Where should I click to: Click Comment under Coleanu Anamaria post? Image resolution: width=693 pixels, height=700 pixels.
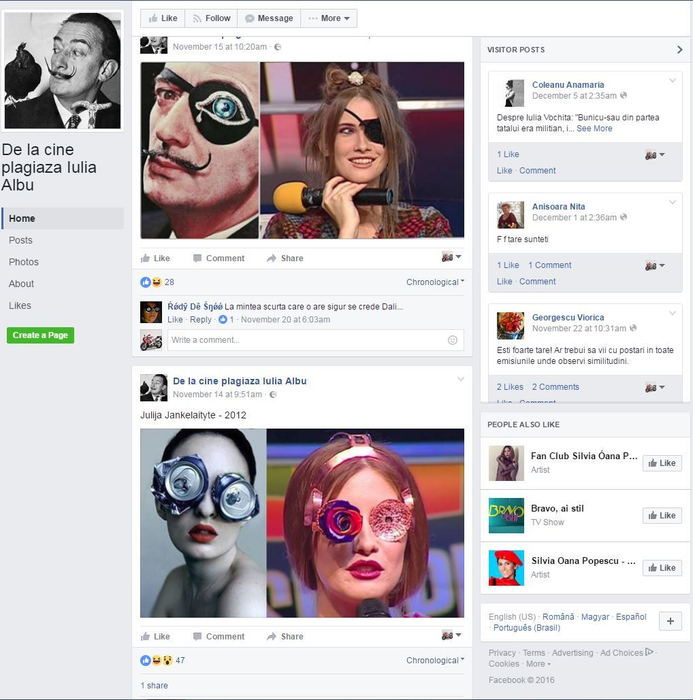(x=537, y=171)
